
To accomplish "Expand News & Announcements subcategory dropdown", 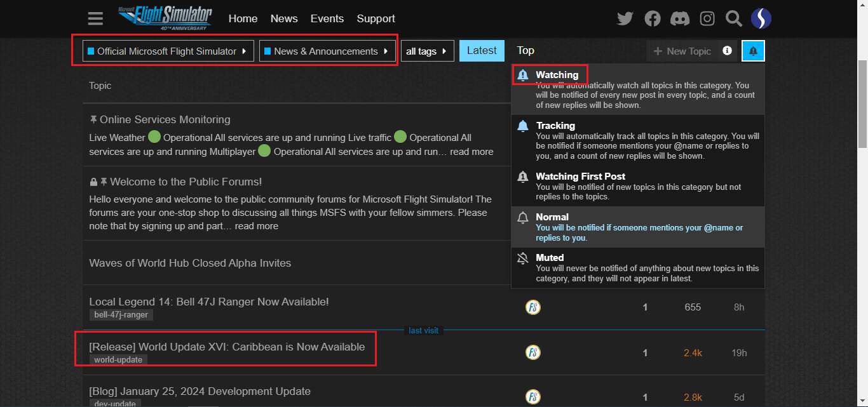I will 327,51.
